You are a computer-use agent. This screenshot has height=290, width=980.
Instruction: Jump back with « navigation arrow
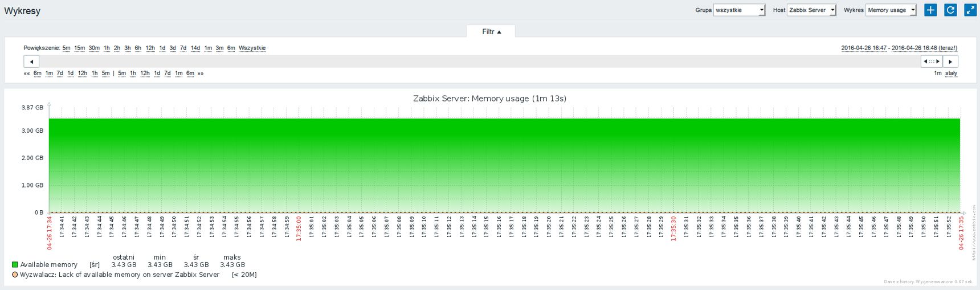tap(27, 73)
